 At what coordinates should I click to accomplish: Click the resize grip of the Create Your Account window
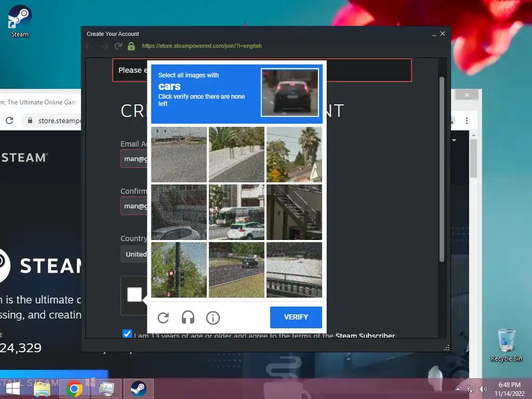[x=446, y=348]
